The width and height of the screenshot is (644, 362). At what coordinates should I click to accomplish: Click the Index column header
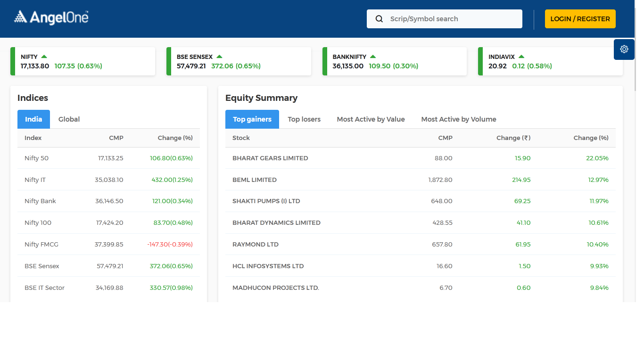click(33, 138)
